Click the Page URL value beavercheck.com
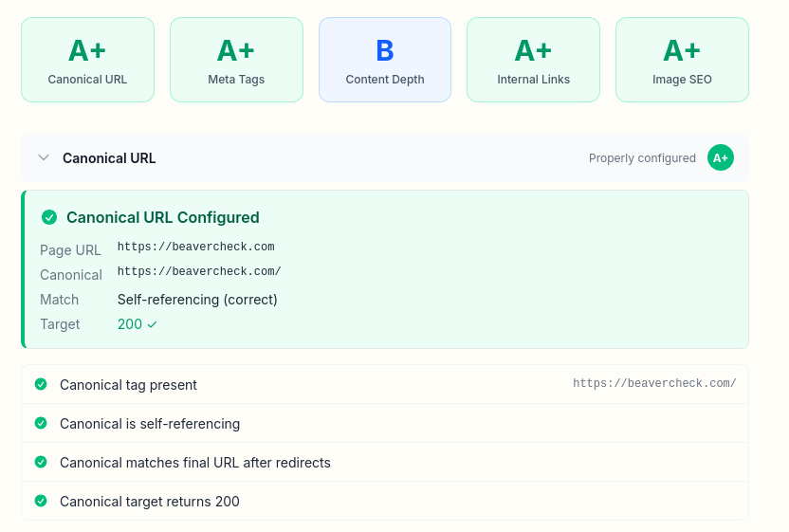The image size is (789, 532). tap(195, 247)
